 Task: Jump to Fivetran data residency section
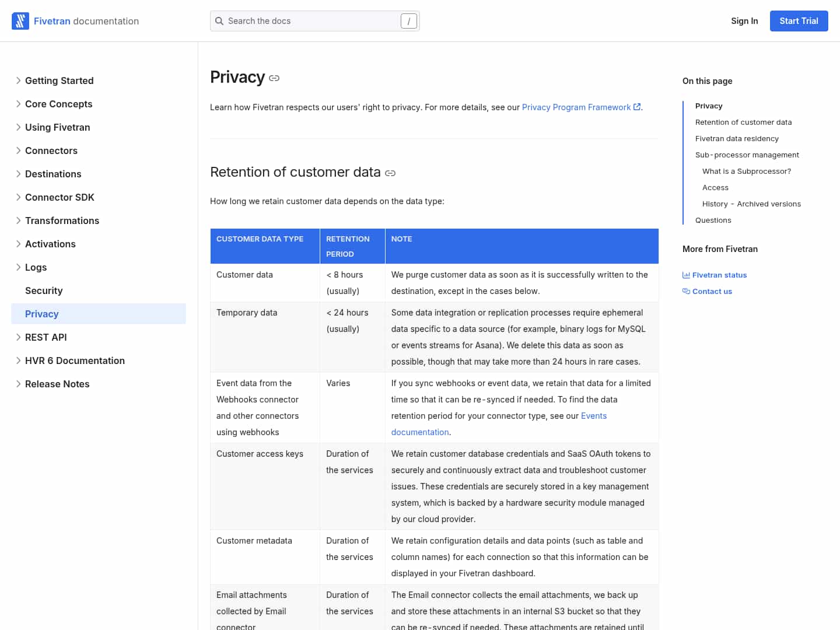pyautogui.click(x=737, y=139)
